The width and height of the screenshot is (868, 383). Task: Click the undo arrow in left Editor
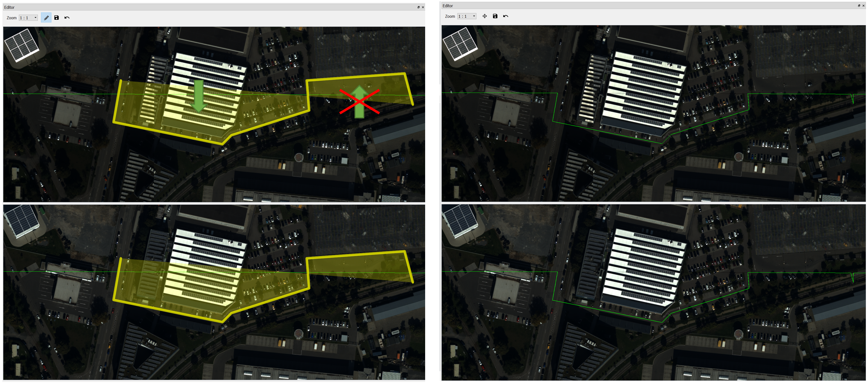[67, 18]
